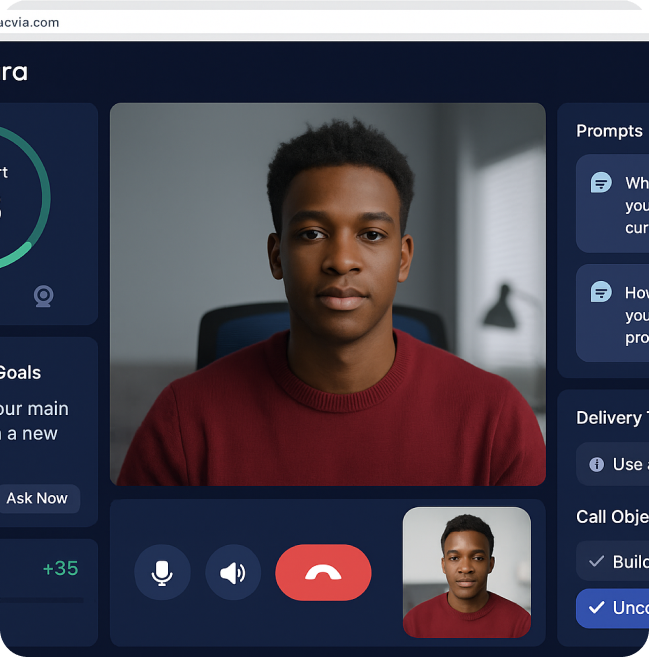The width and height of the screenshot is (649, 657).
Task: Click the self-view video thumbnail
Action: point(467,572)
